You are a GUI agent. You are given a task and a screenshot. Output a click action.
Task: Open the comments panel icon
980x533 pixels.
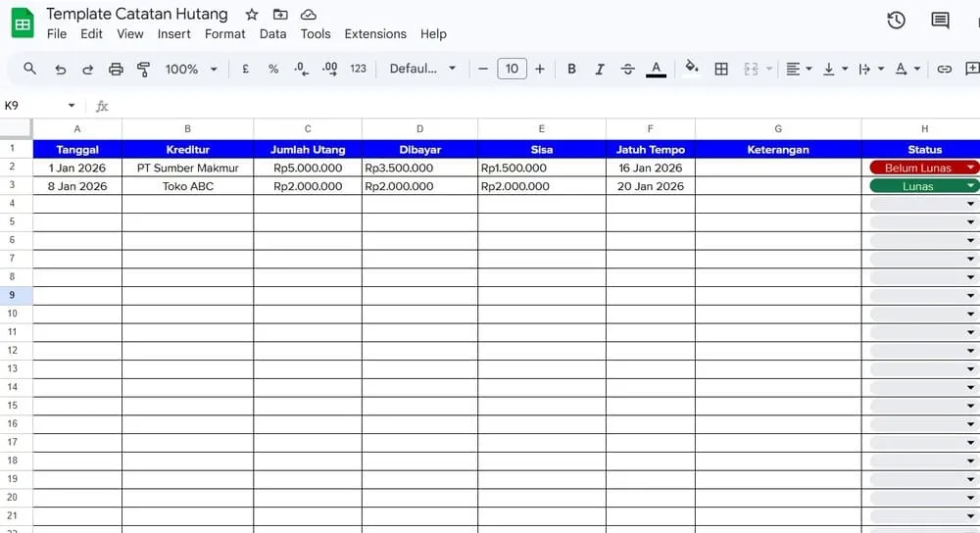point(940,20)
